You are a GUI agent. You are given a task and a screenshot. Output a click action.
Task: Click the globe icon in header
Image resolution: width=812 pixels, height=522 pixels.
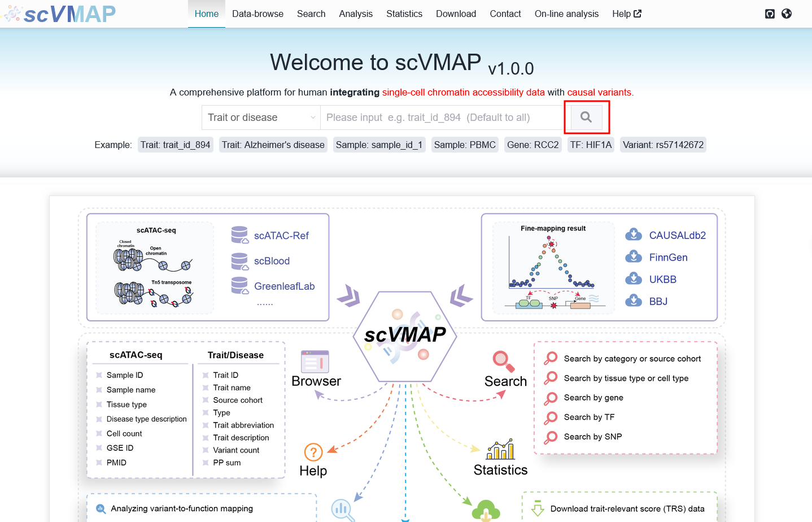click(787, 14)
